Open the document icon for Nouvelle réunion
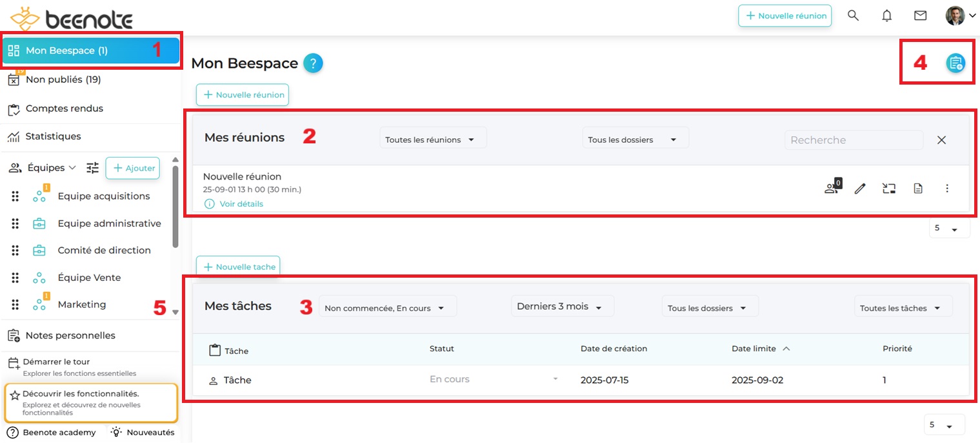Screen dimensions: 980x443 [x=918, y=189]
